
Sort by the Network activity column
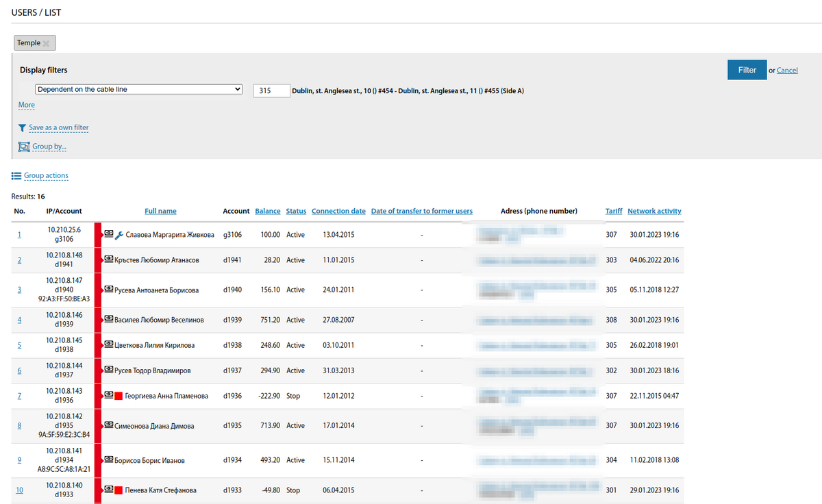point(654,211)
